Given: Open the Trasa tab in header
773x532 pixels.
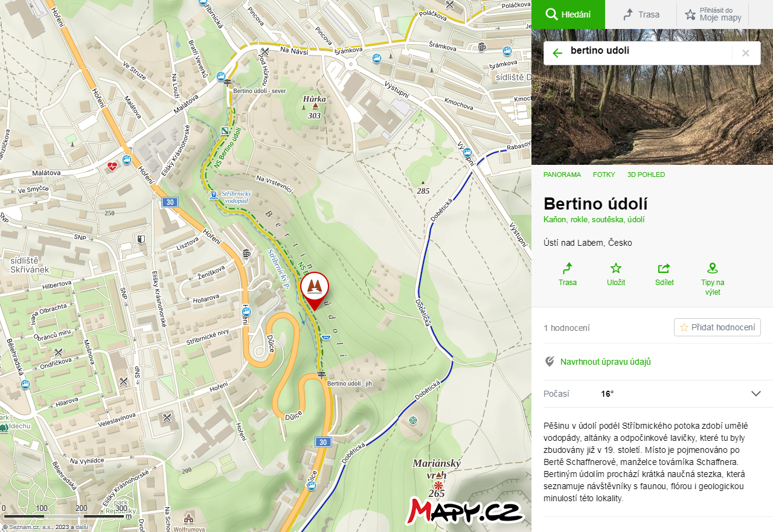Looking at the screenshot, I should [x=641, y=14].
